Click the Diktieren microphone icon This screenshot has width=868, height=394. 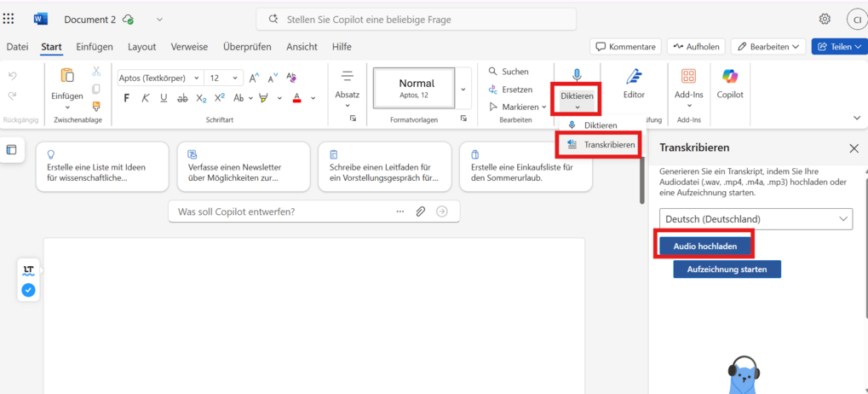point(577,75)
